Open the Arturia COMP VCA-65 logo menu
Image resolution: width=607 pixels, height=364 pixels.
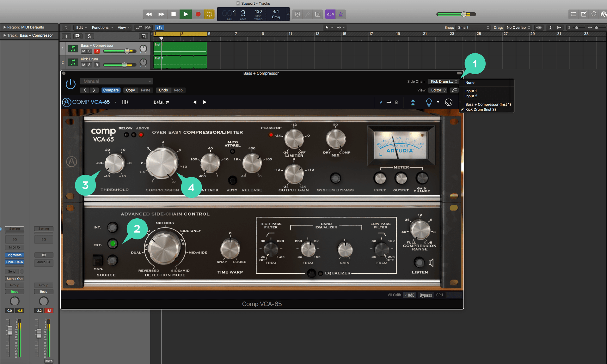(89, 102)
